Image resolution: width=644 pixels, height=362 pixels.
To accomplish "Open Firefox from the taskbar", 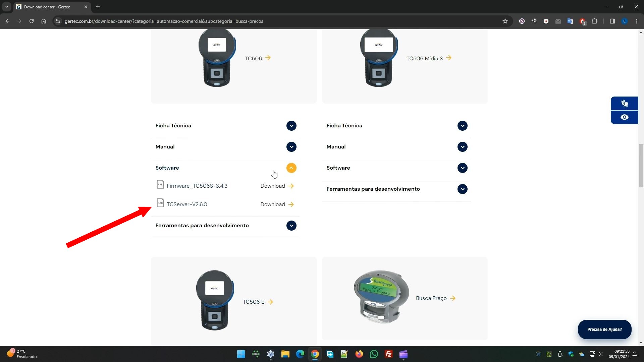I will tap(359, 354).
